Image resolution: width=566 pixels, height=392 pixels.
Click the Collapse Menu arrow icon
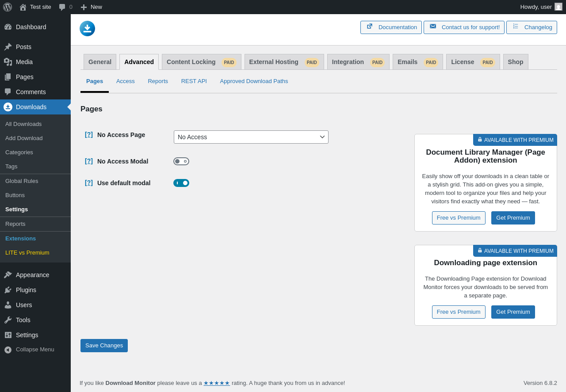point(8,350)
